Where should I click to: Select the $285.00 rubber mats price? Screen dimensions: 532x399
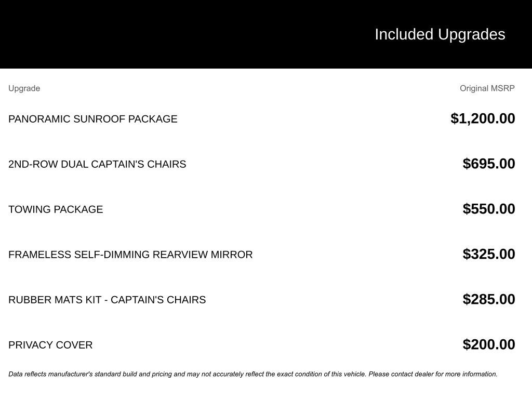[489, 299]
